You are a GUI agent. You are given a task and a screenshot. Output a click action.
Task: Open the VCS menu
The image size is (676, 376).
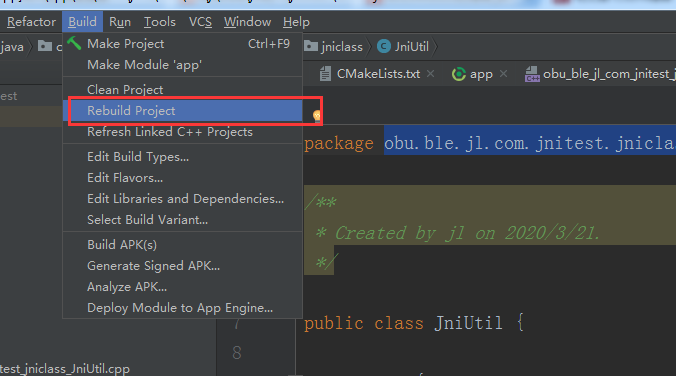tap(200, 22)
